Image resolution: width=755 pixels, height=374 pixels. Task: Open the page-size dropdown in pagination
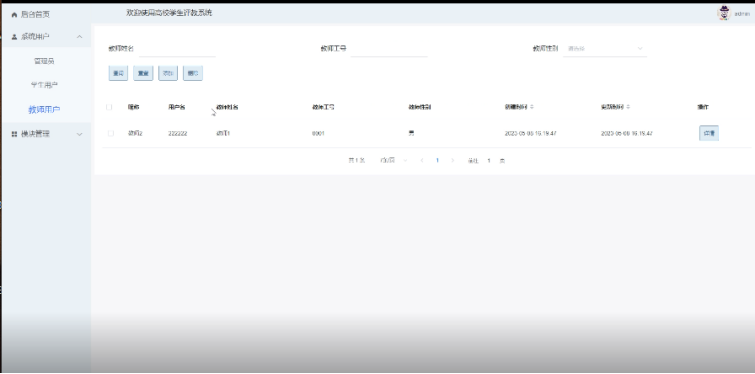point(393,160)
